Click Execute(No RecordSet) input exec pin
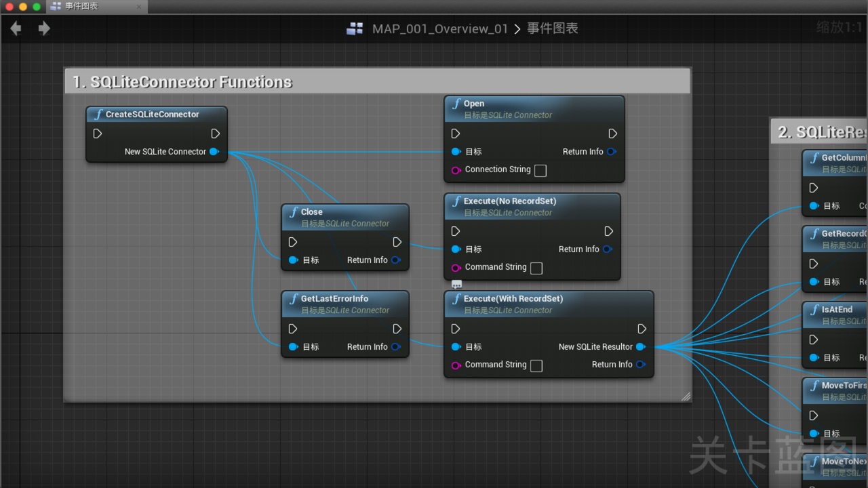The width and height of the screenshot is (868, 488). [456, 231]
